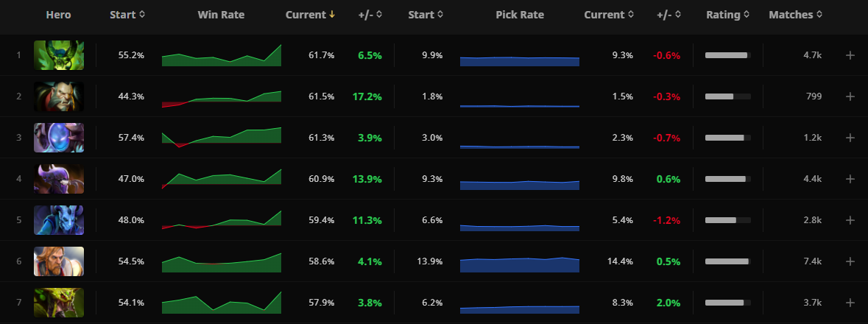Expand the 799 matches row plus icon
This screenshot has height=324, width=868.
850,96
